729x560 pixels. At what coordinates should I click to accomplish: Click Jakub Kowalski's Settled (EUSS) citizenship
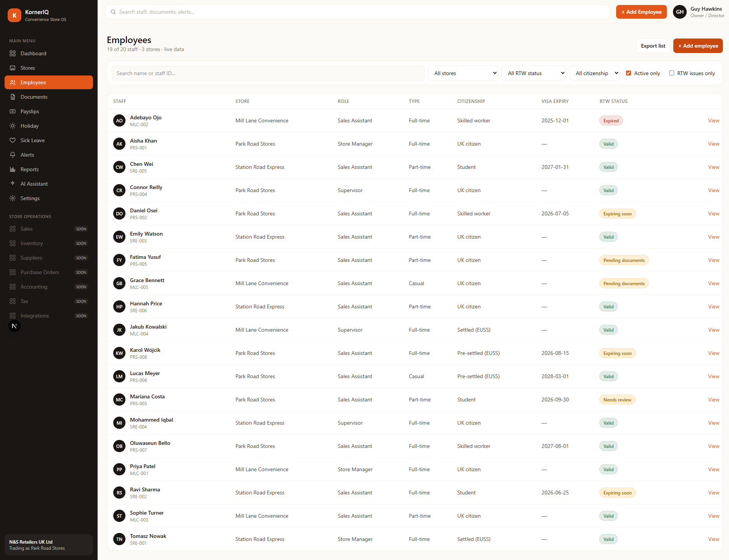(474, 330)
